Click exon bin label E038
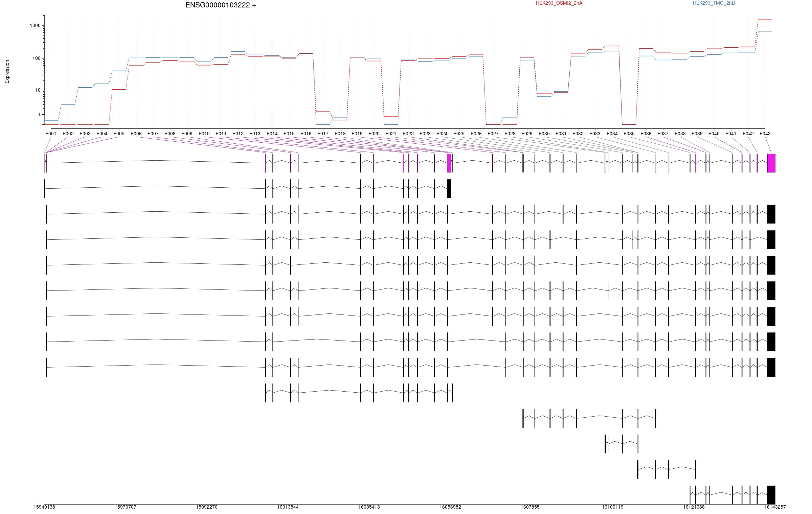 [x=680, y=134]
